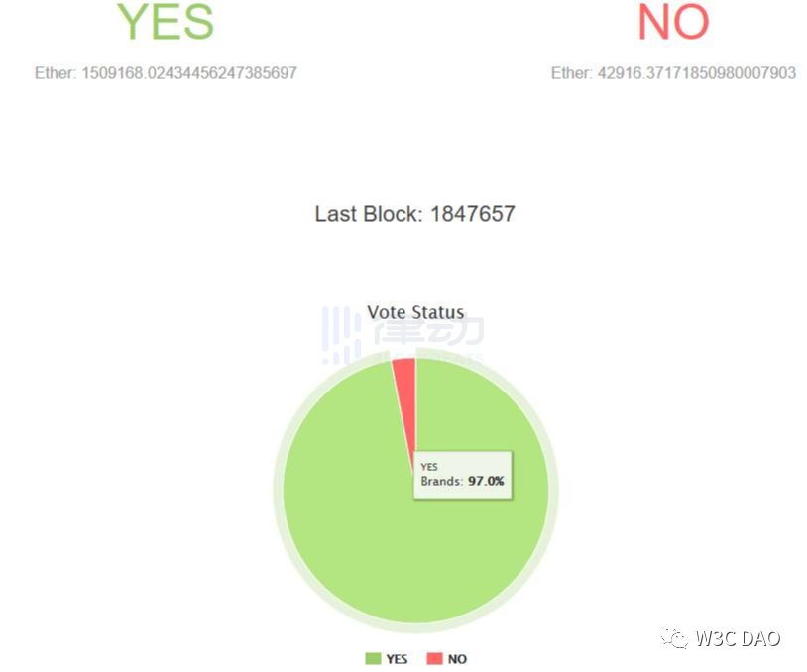
Task: Click the Last Block 1847657 label
Action: (x=414, y=214)
